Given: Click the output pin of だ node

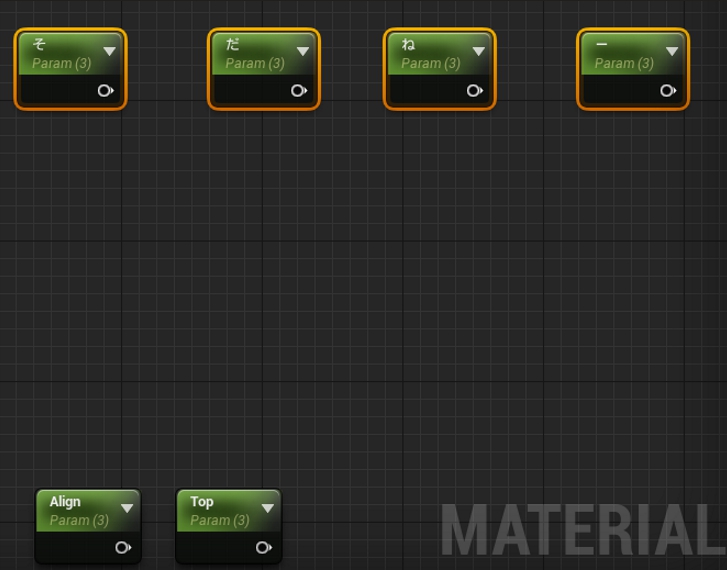Looking at the screenshot, I should (299, 90).
